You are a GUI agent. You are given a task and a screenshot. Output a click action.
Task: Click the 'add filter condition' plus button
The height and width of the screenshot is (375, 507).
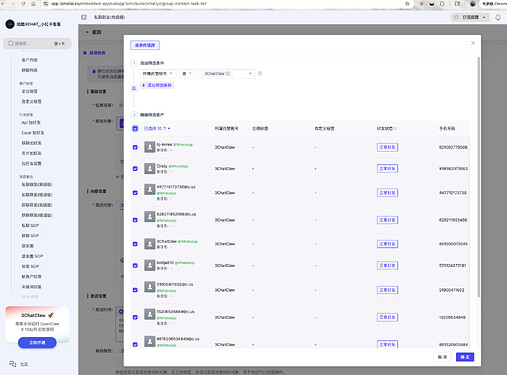click(x=157, y=85)
